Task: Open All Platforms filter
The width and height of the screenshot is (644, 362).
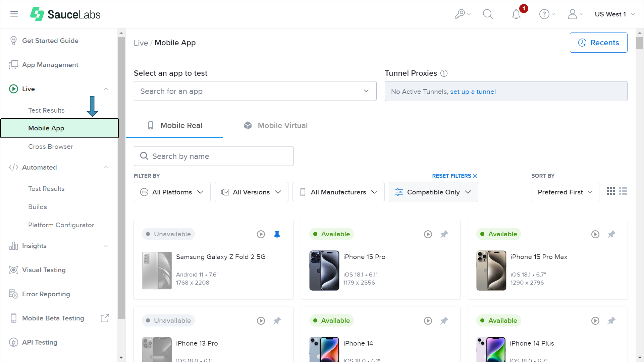Action: click(172, 192)
